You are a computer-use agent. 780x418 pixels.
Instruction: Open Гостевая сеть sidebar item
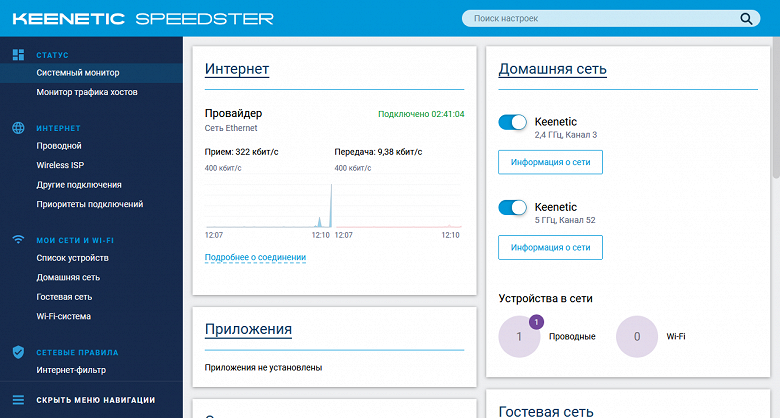click(64, 297)
